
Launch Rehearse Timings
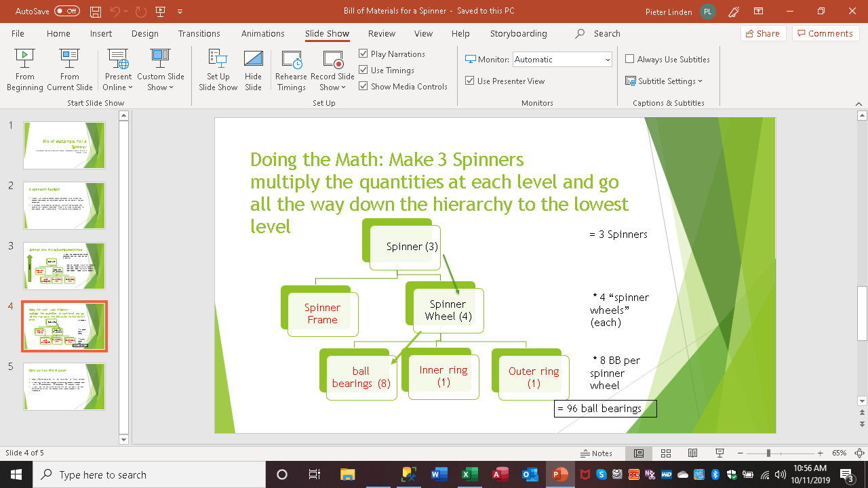pyautogui.click(x=291, y=70)
